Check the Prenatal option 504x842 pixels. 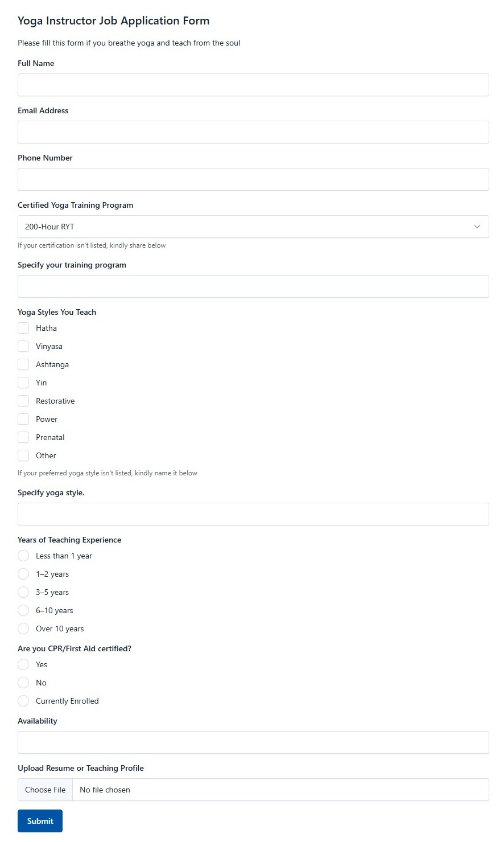click(23, 437)
